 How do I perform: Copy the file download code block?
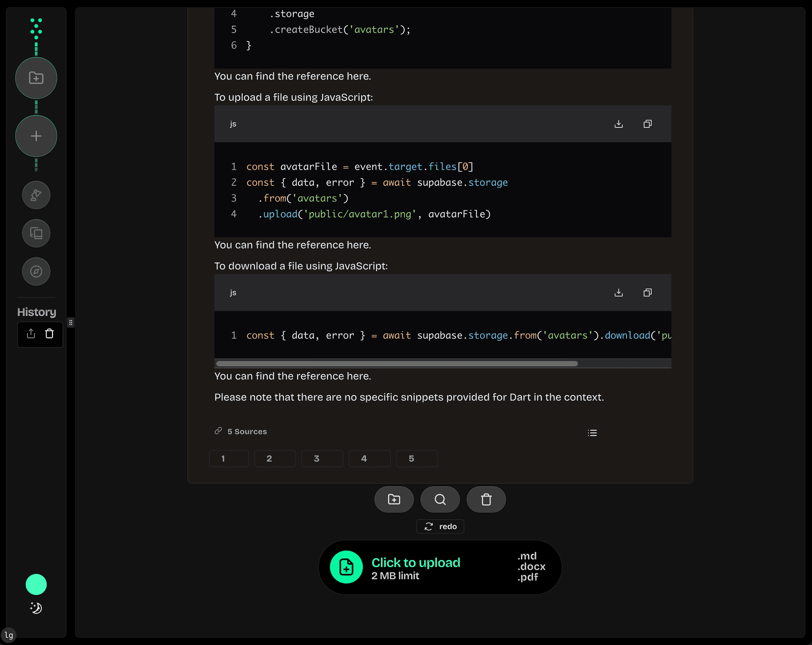point(647,292)
